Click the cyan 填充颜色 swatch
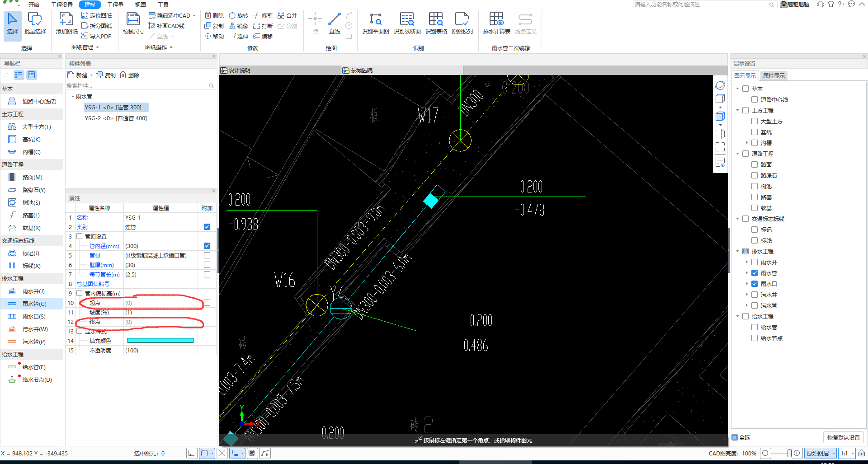 pyautogui.click(x=160, y=341)
